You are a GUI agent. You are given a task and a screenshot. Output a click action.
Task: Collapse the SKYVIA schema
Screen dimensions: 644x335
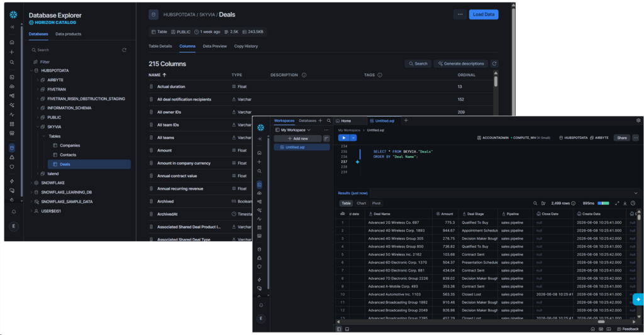[37, 127]
